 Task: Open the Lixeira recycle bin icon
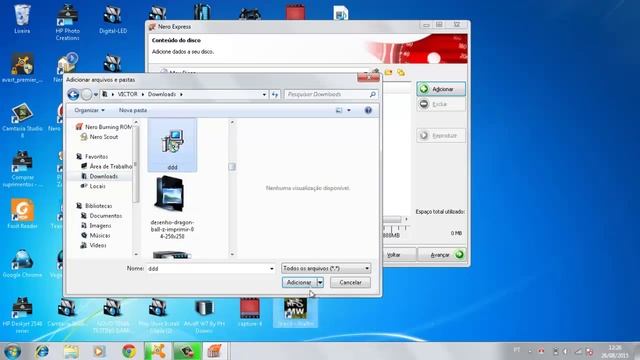(22, 20)
